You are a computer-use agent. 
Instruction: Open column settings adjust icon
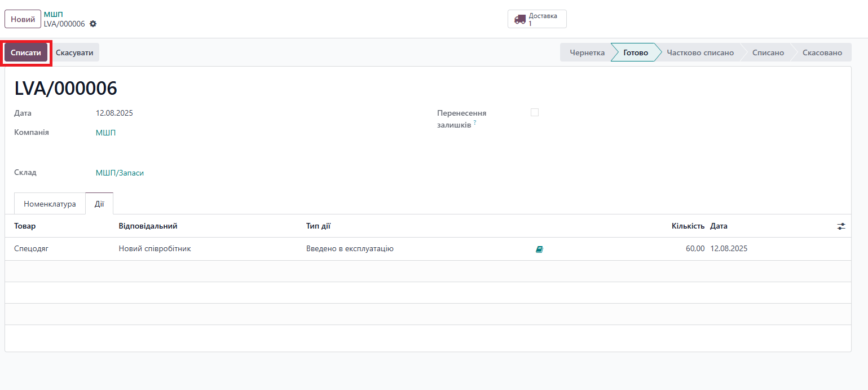[841, 226]
